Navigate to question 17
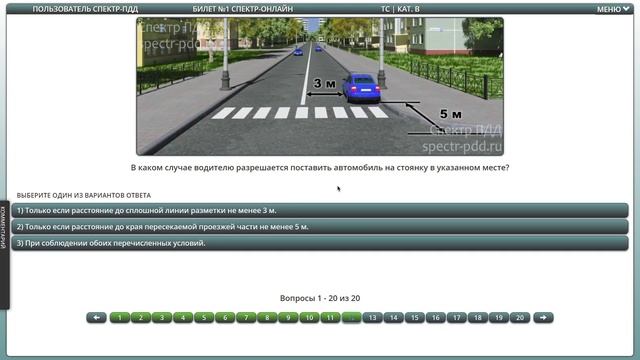Image resolution: width=640 pixels, height=360 pixels. pos(457,318)
